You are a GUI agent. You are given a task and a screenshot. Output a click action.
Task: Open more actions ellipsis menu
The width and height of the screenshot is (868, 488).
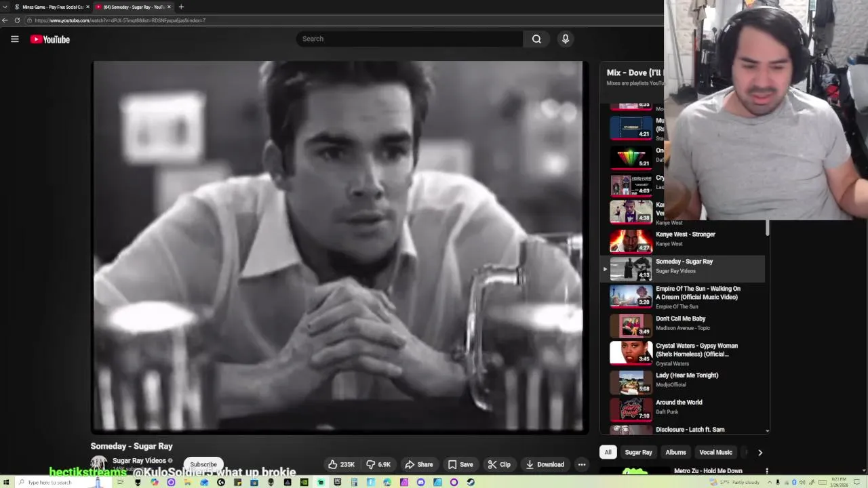582,464
